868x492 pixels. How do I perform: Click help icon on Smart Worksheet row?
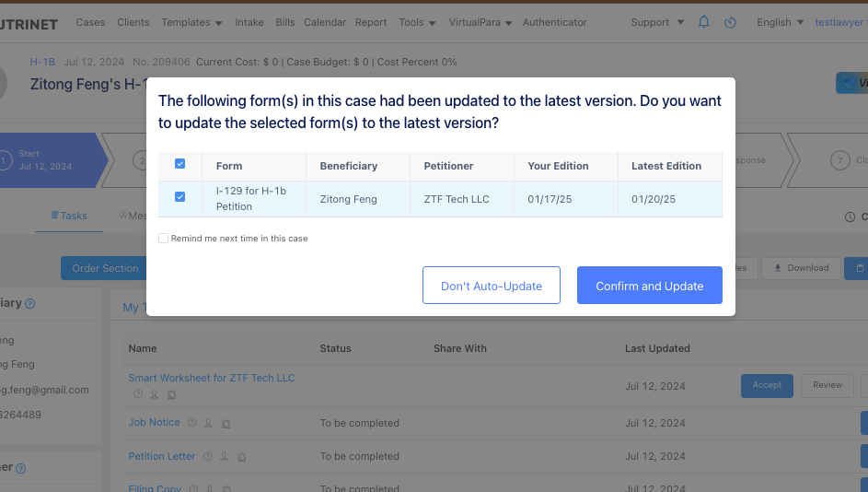(x=138, y=394)
